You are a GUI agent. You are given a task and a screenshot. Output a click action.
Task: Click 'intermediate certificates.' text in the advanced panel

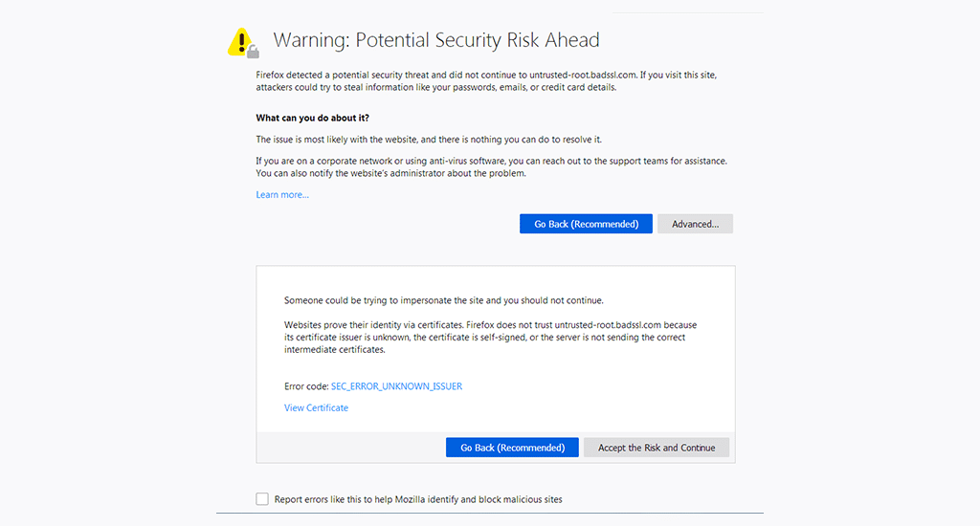335,350
